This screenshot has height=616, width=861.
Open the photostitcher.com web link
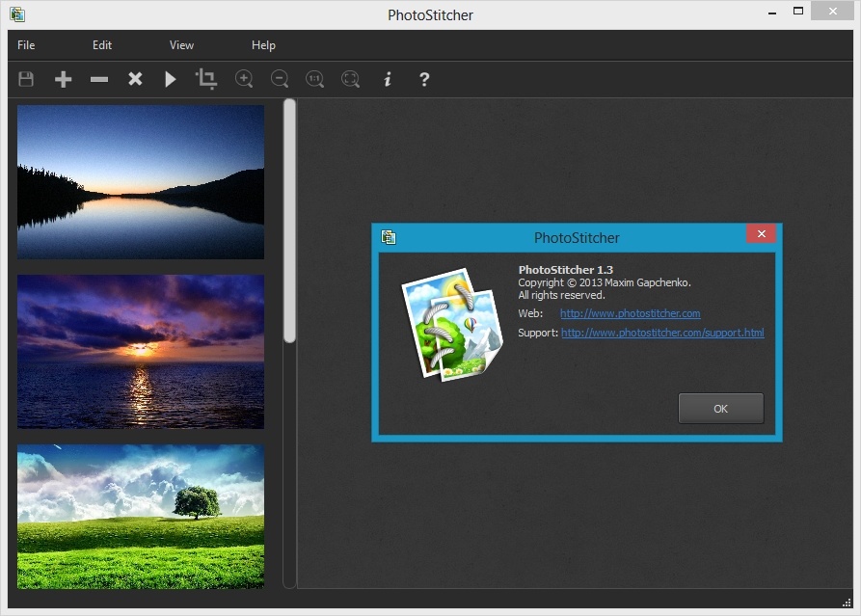pyautogui.click(x=630, y=313)
